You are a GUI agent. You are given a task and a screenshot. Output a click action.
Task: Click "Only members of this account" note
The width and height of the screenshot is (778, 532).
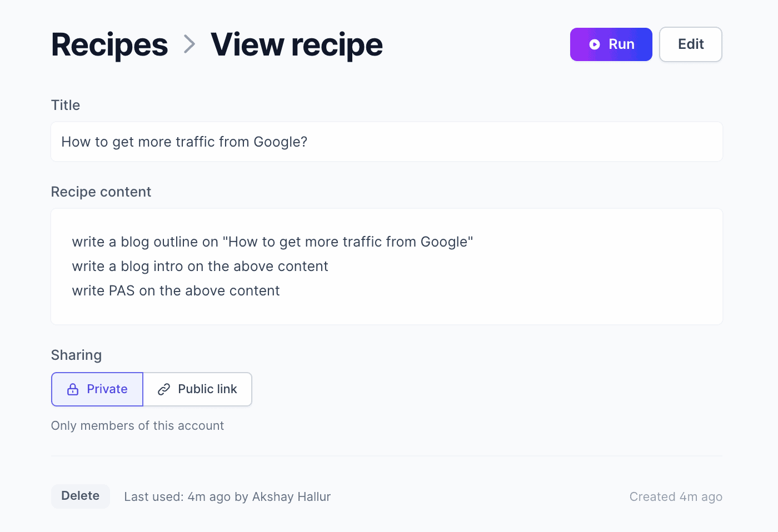click(137, 425)
